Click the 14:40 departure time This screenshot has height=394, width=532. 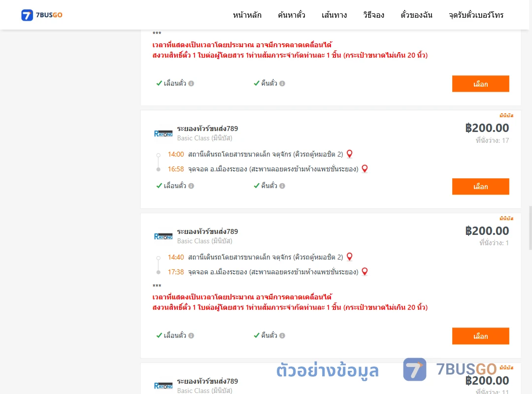click(176, 257)
